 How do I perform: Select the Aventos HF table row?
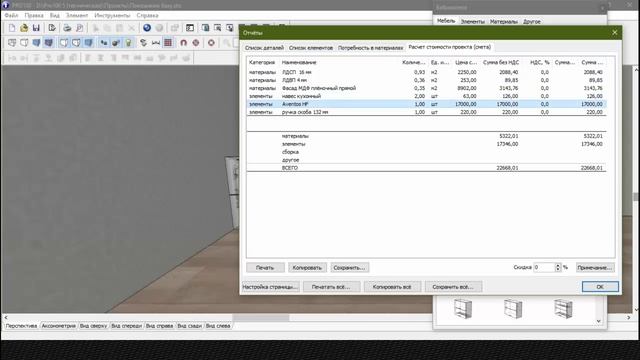click(426, 104)
